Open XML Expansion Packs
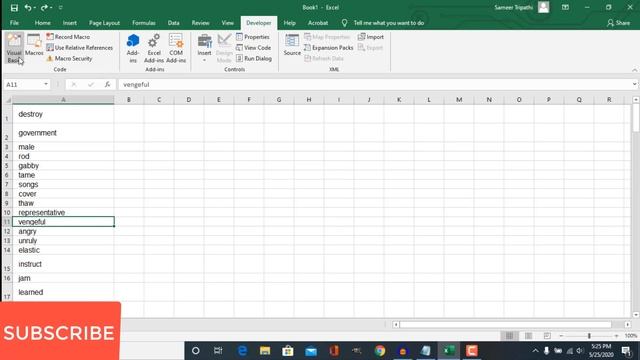The width and height of the screenshot is (640, 360). (x=328, y=48)
